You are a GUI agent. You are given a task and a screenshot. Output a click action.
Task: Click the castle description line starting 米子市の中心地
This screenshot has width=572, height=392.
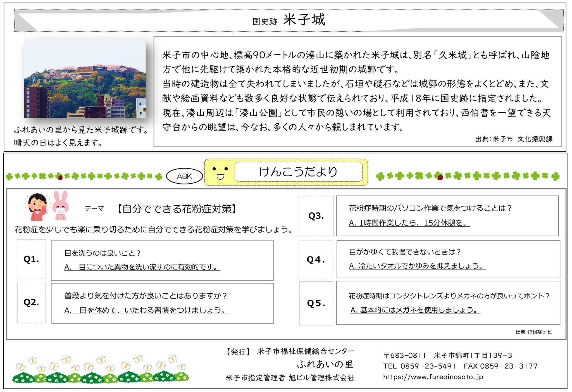click(356, 55)
